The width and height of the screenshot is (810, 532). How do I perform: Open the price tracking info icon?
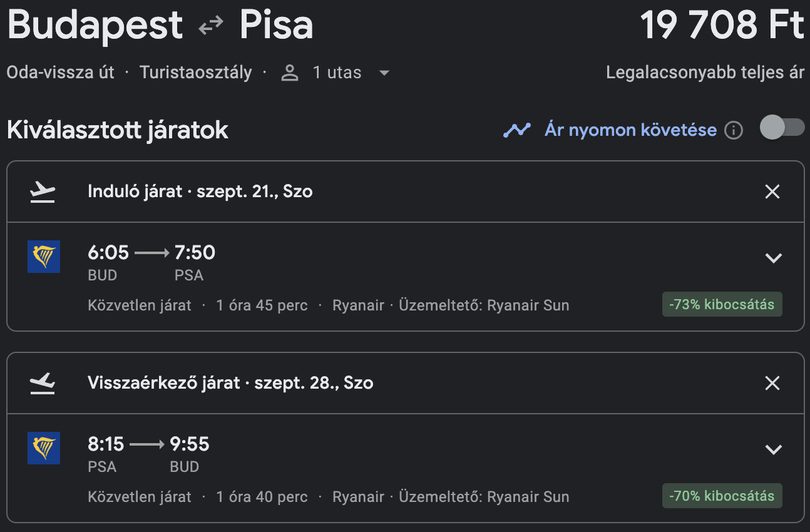pyautogui.click(x=733, y=131)
